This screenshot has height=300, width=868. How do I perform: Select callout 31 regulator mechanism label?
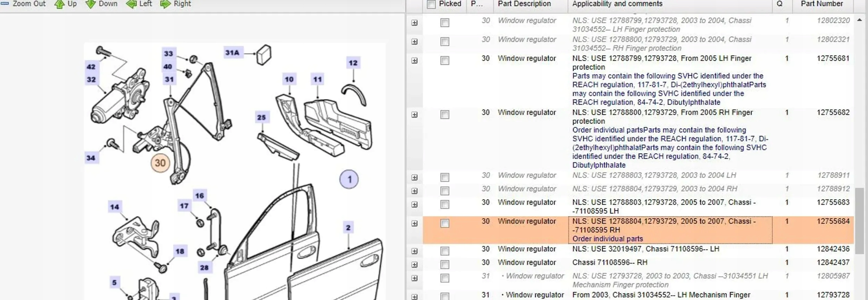coord(169,79)
